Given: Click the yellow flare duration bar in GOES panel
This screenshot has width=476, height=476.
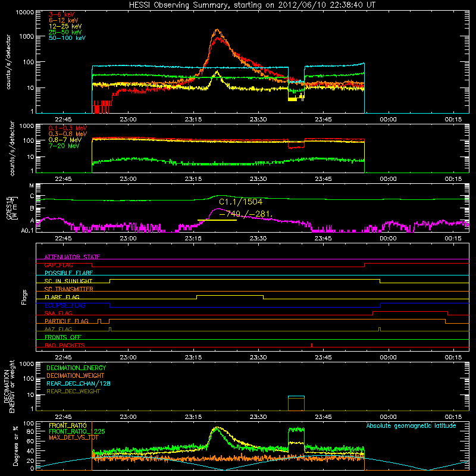Looking at the screenshot, I should click(217, 220).
